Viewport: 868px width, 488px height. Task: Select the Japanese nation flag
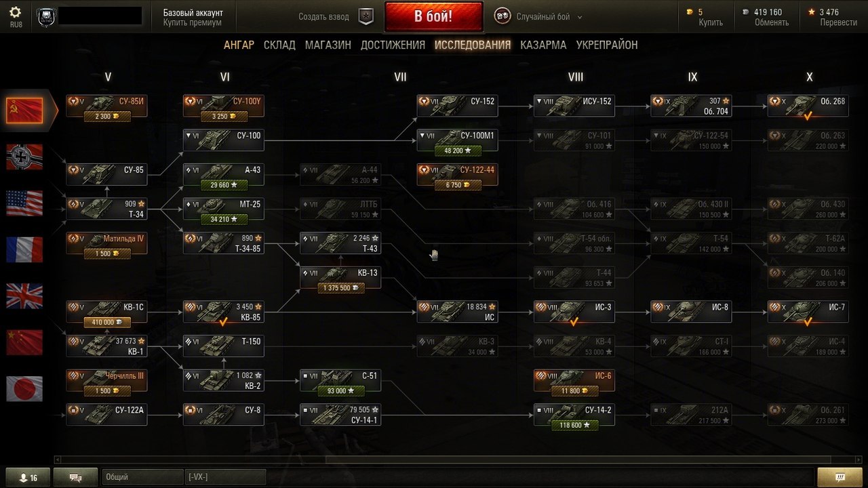click(24, 388)
